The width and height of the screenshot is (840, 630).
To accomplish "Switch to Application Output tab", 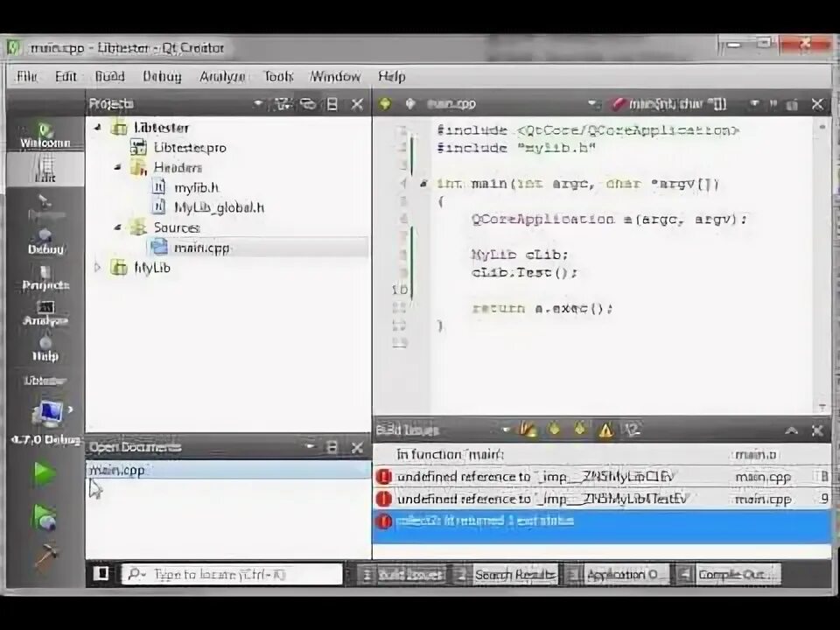I will click(616, 574).
